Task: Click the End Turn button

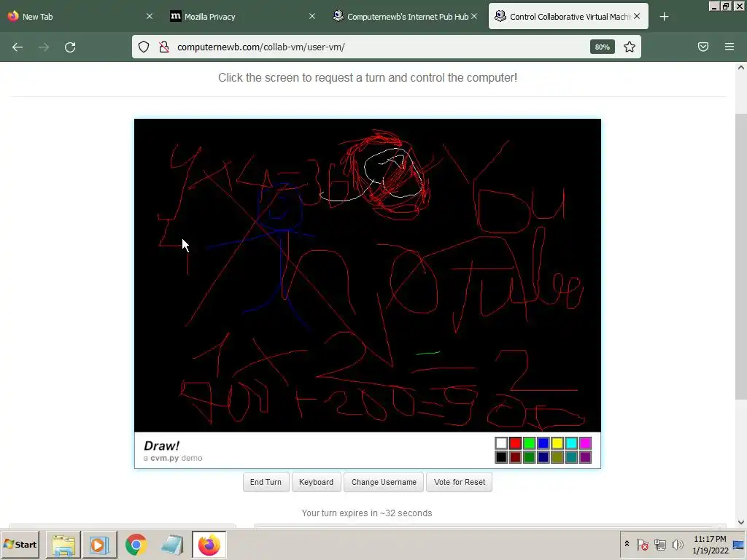Action: tap(266, 482)
